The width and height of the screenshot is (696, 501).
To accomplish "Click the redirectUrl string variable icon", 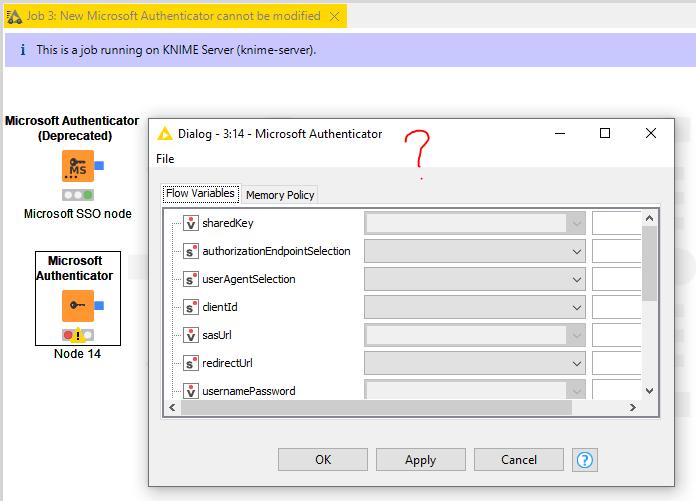I will pos(191,363).
